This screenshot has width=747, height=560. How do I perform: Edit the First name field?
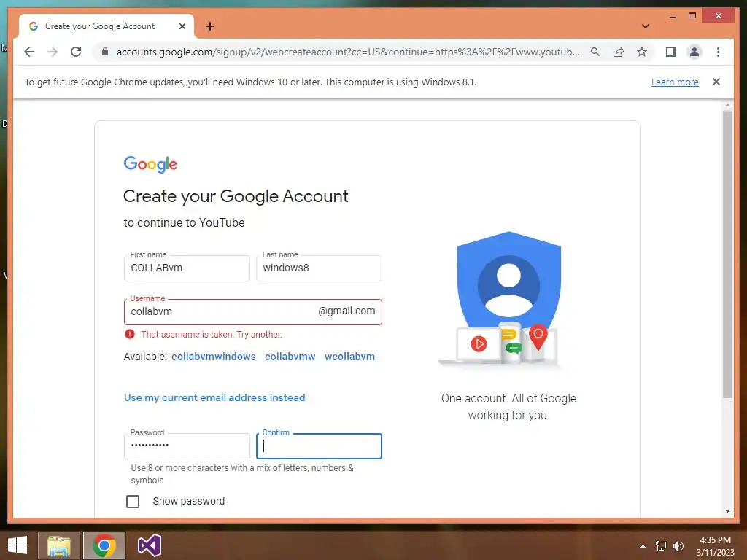[187, 268]
